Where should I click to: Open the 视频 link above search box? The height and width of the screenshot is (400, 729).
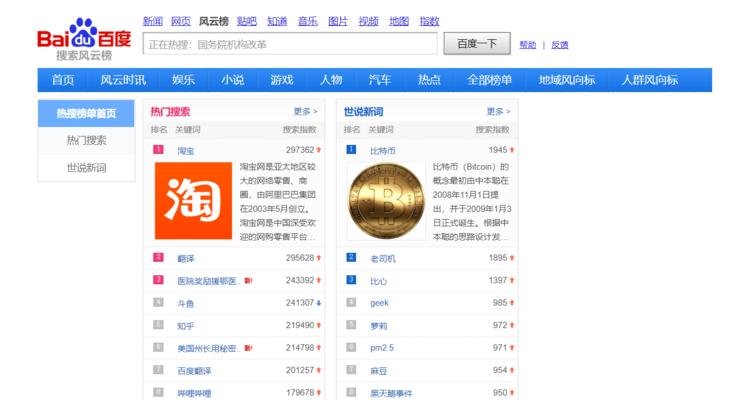[368, 21]
